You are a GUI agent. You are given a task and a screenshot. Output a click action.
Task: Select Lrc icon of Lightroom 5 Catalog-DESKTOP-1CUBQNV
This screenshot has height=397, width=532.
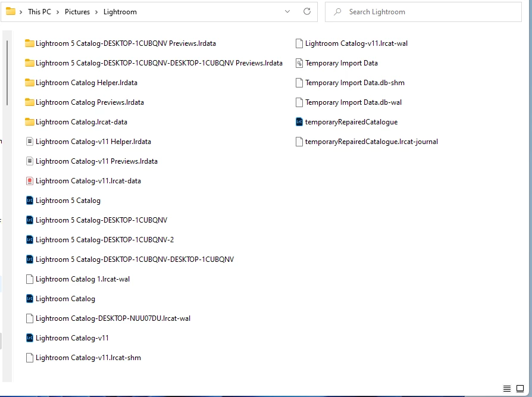point(30,220)
